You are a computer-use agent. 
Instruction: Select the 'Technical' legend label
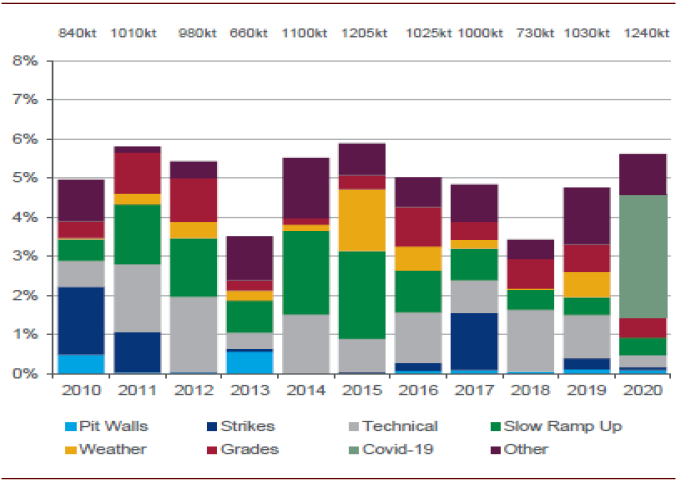(x=400, y=427)
